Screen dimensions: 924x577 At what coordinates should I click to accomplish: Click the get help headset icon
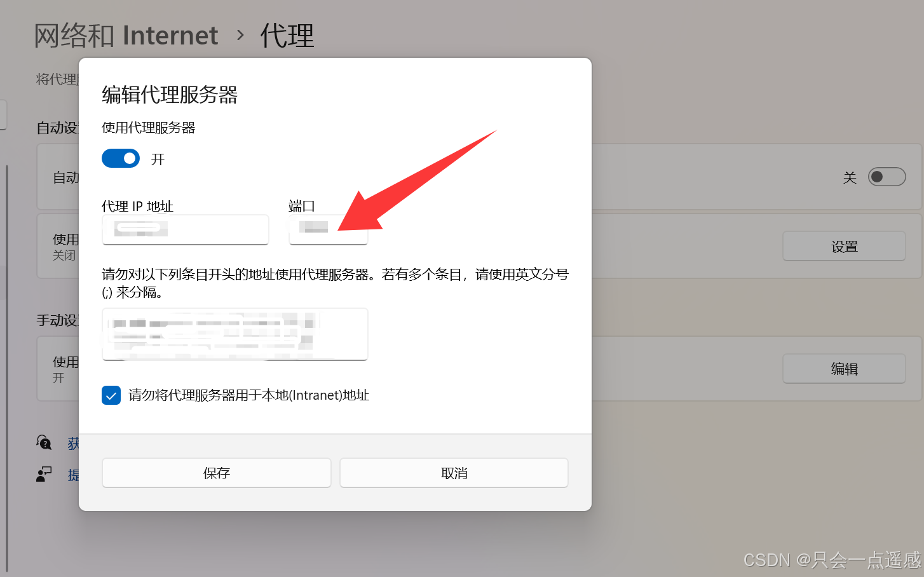click(x=44, y=442)
